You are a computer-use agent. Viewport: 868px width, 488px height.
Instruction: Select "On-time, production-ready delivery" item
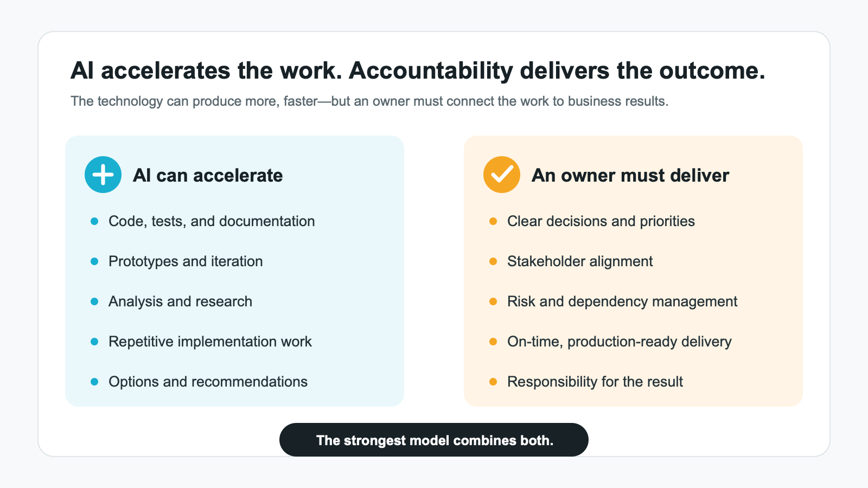pos(620,342)
